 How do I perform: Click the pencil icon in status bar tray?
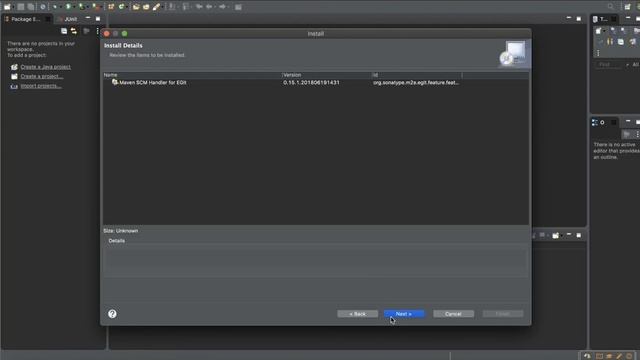[619, 356]
